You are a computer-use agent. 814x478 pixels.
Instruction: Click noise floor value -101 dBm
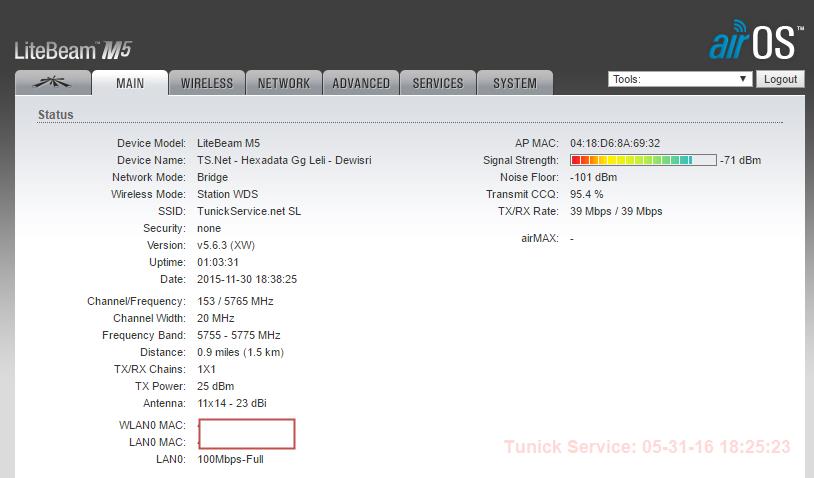pyautogui.click(x=593, y=177)
